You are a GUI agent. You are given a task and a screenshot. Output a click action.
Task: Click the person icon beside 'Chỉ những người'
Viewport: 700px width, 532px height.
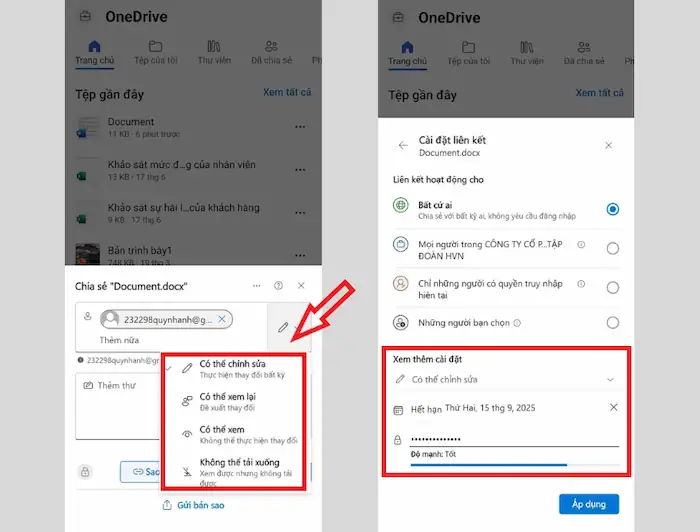[401, 283]
